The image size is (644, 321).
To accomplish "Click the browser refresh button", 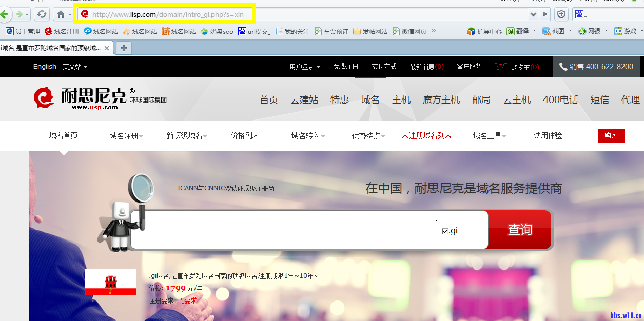I will 42,14.
